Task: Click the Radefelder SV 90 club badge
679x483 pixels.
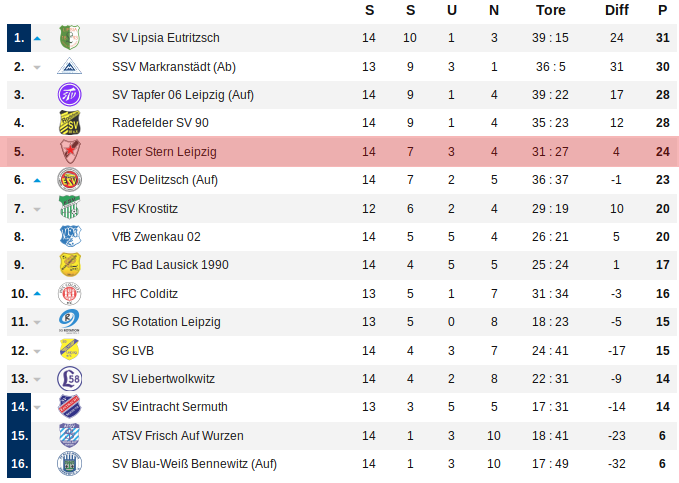Action: coord(69,124)
